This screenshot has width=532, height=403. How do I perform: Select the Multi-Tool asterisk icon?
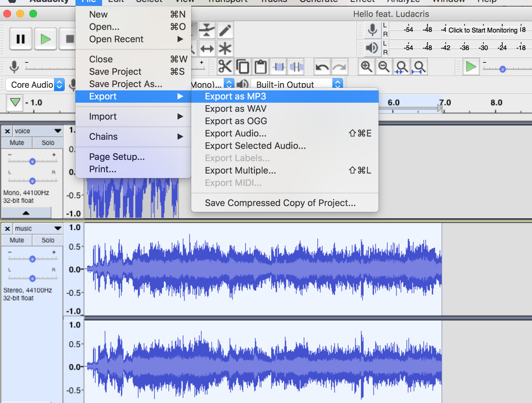click(225, 49)
